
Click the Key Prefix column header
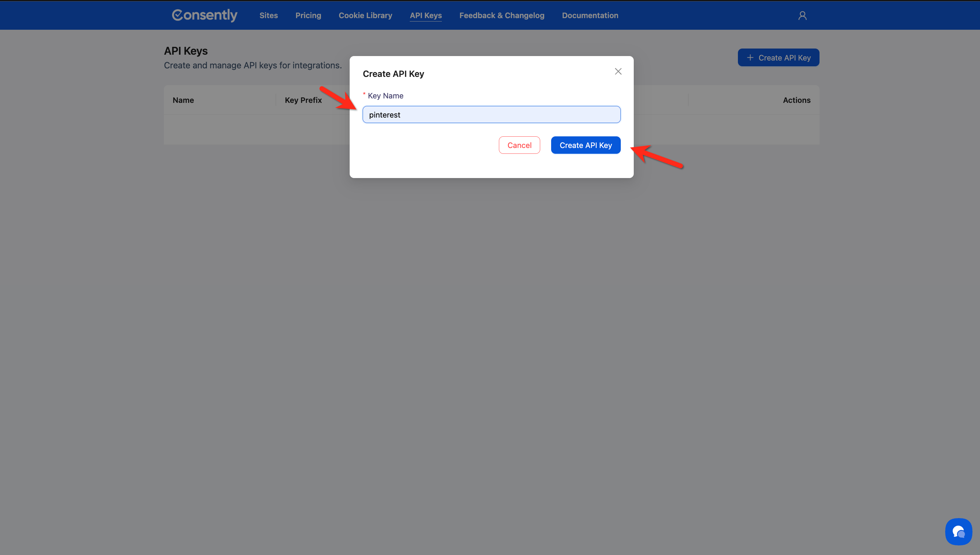(303, 100)
